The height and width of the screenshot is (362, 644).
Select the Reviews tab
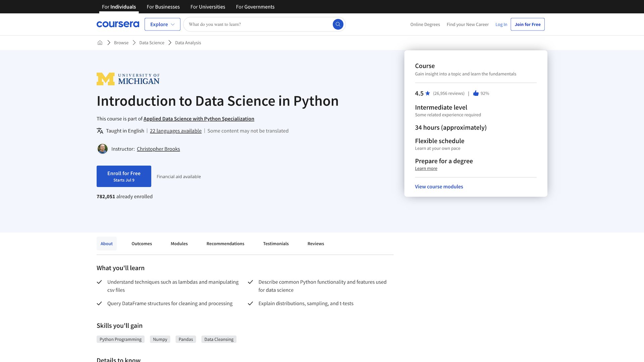click(316, 244)
